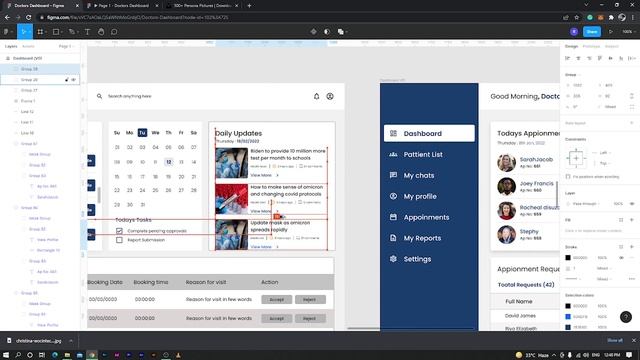Switch to Design tab
The height and width of the screenshot is (360, 640).
[x=571, y=47]
